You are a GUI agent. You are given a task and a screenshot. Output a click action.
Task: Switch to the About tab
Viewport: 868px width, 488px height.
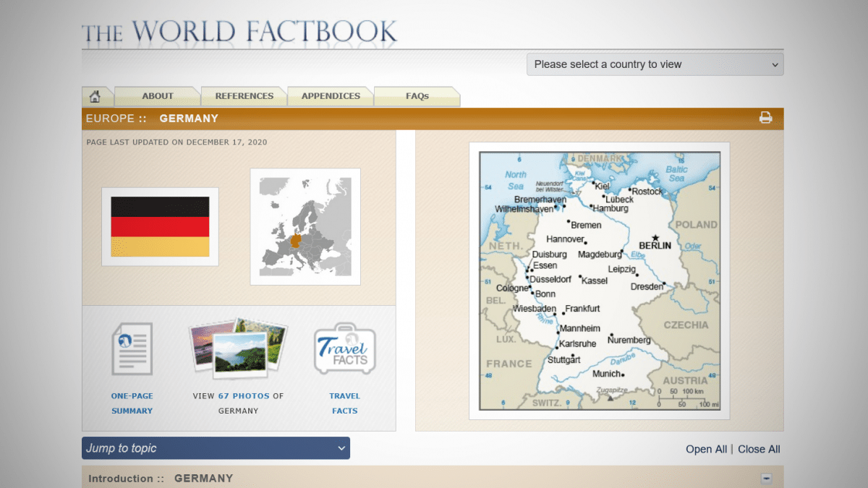pyautogui.click(x=157, y=96)
